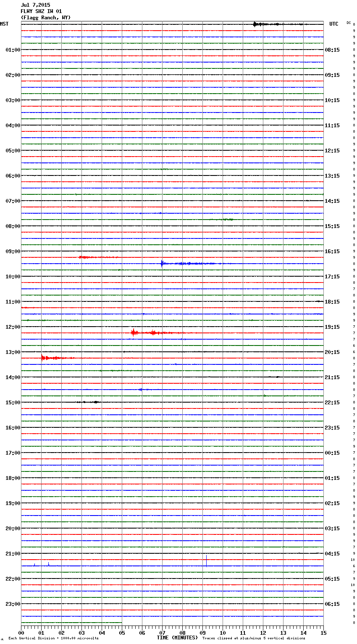Click the "Traces clipped" footnote
This screenshot has width=357, height=644.
(254, 639)
